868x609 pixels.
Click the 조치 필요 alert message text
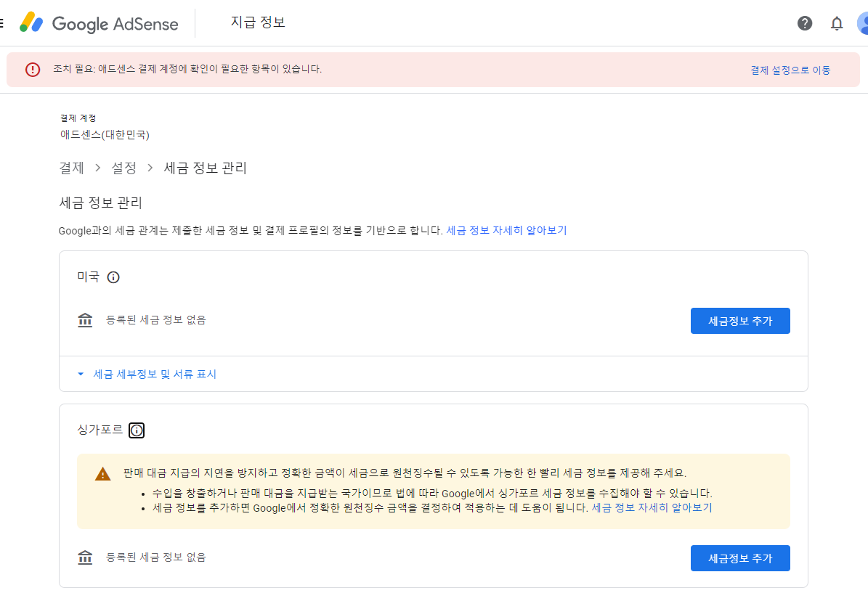[187, 69]
